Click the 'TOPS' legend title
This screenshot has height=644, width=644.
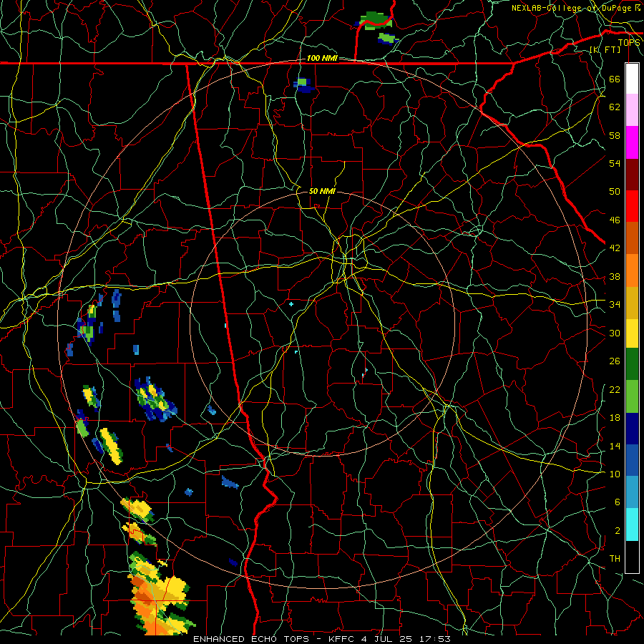click(x=629, y=43)
